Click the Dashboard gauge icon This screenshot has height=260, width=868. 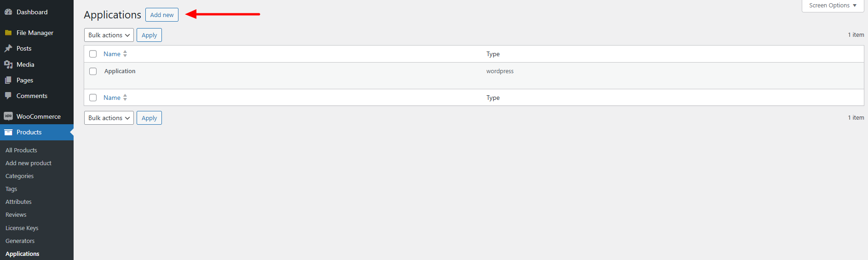[8, 12]
